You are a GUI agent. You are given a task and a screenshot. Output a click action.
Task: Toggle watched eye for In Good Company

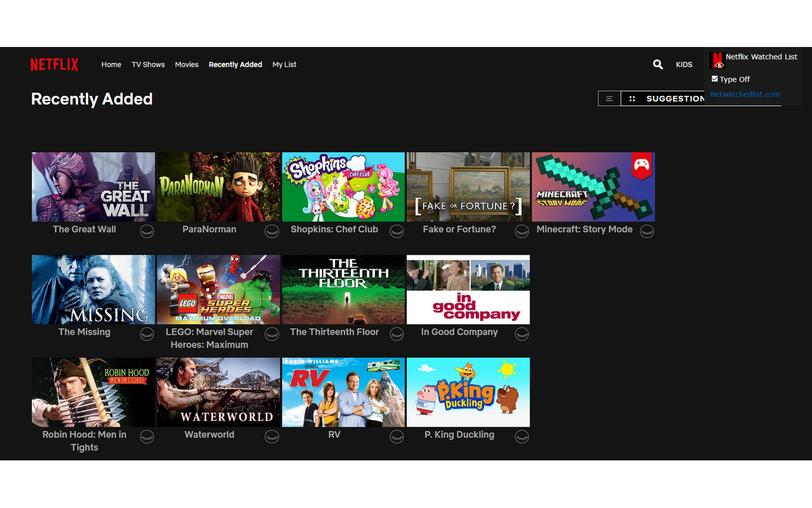coord(522,334)
